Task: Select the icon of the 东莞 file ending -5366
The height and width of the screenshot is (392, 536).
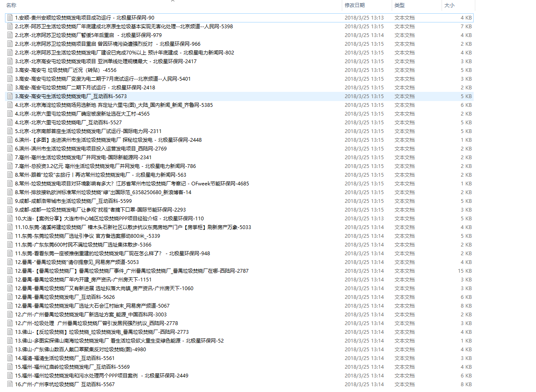Action: coord(10,244)
